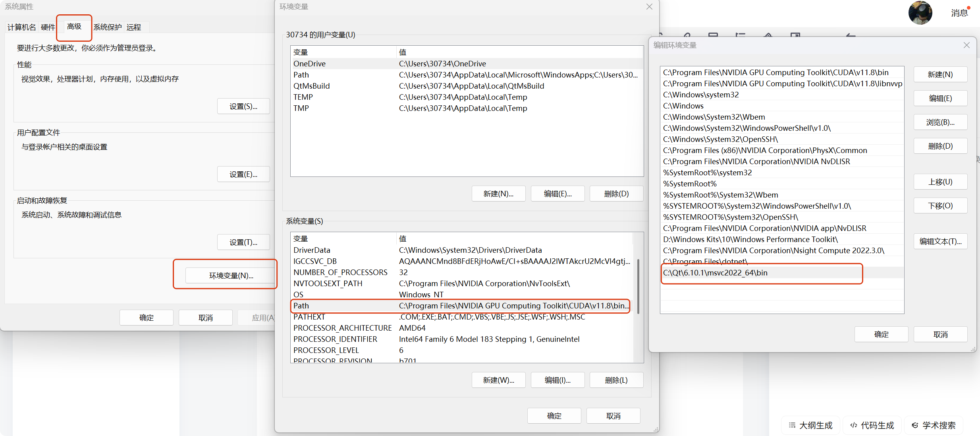This screenshot has width=980, height=436.
Task: Close the 编辑环境变量 dialog with X
Action: (x=966, y=45)
